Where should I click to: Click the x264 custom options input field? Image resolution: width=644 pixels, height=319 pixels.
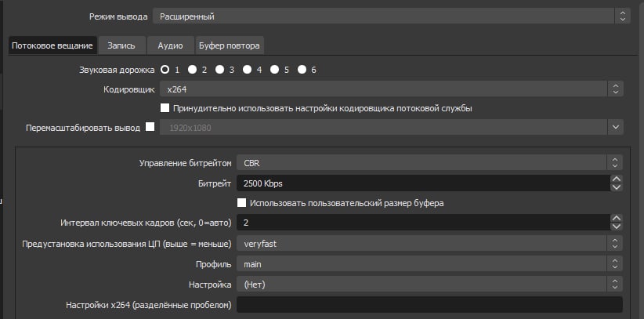click(x=429, y=305)
